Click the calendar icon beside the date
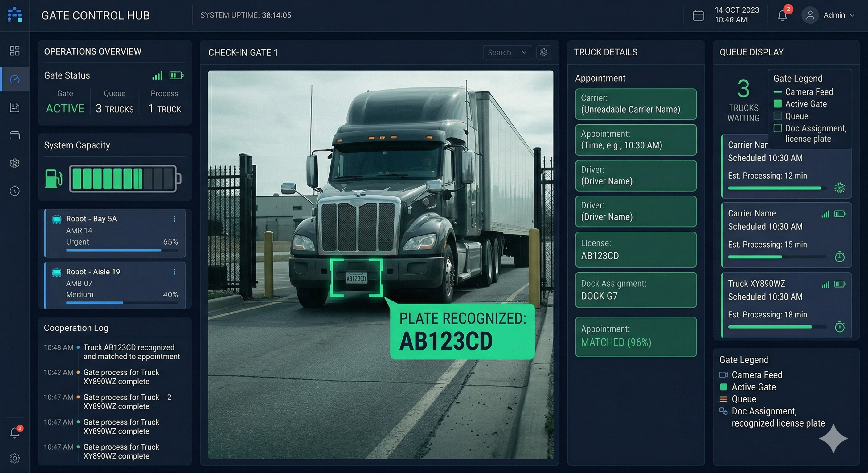 (698, 15)
